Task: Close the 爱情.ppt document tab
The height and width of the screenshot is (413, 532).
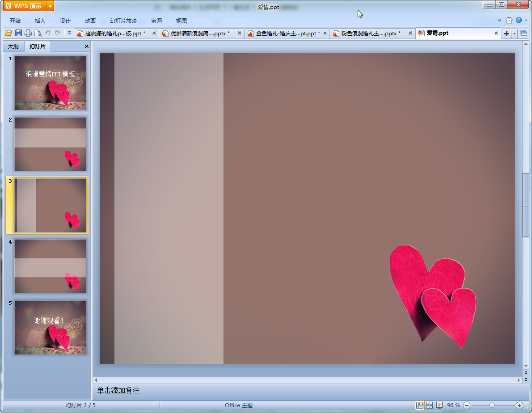Action: click(496, 33)
